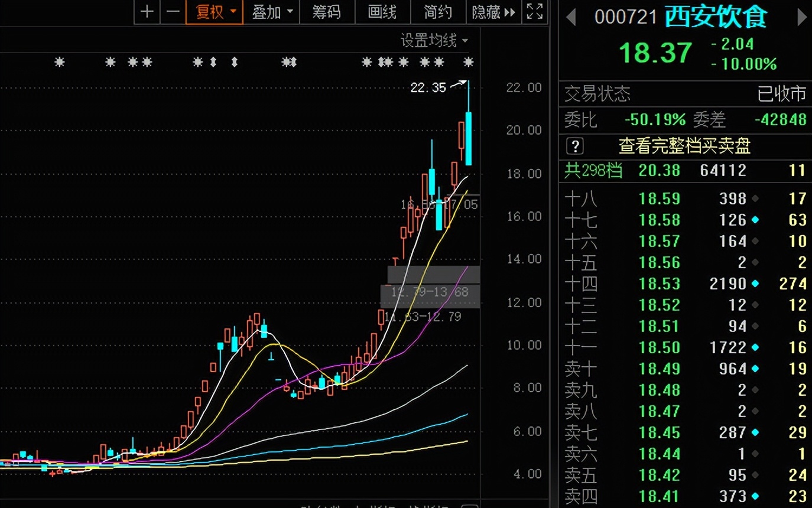This screenshot has height=508, width=812.
Task: Go to previous stock with left arrow
Action: point(571,17)
